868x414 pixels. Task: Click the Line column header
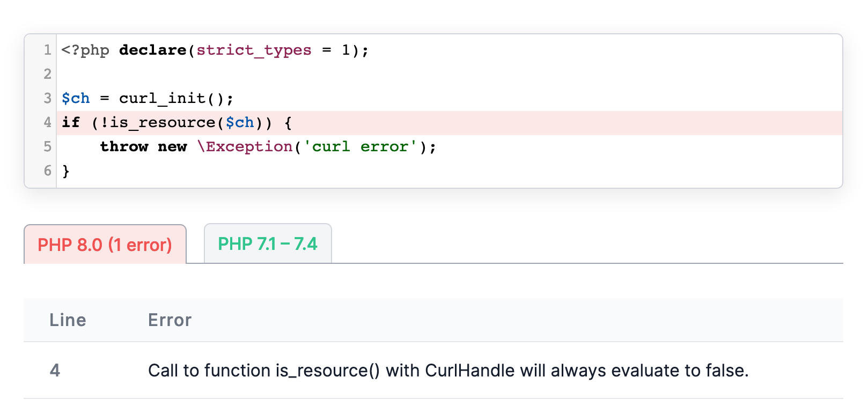click(x=68, y=320)
